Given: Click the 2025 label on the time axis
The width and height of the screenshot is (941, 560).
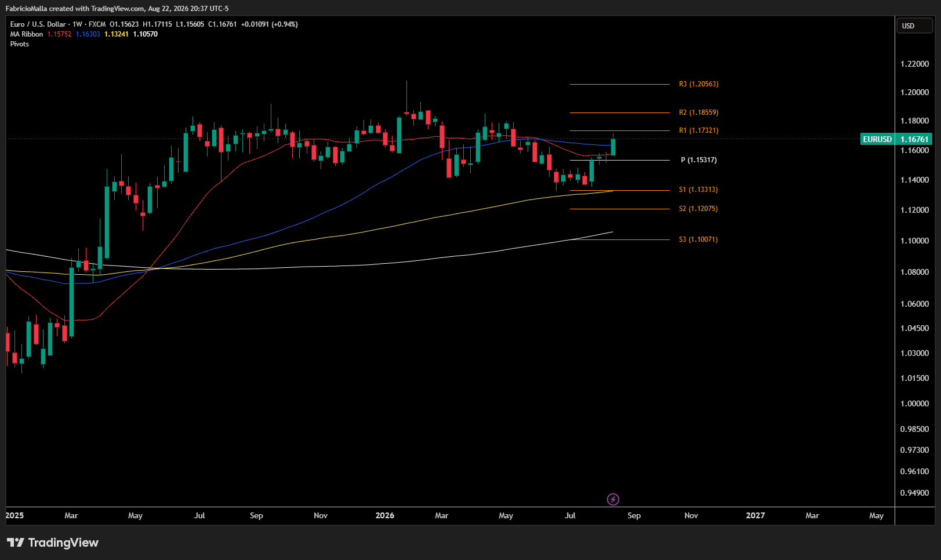Looking at the screenshot, I should pyautogui.click(x=14, y=515).
